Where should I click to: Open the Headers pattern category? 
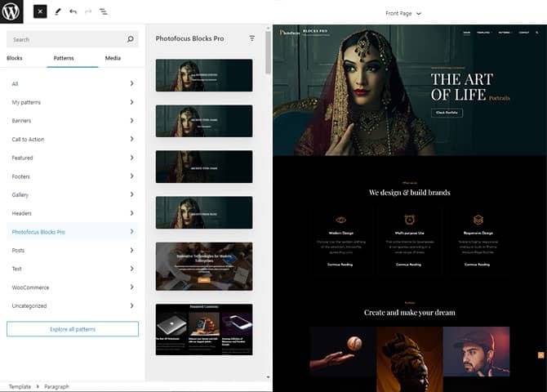click(x=73, y=213)
